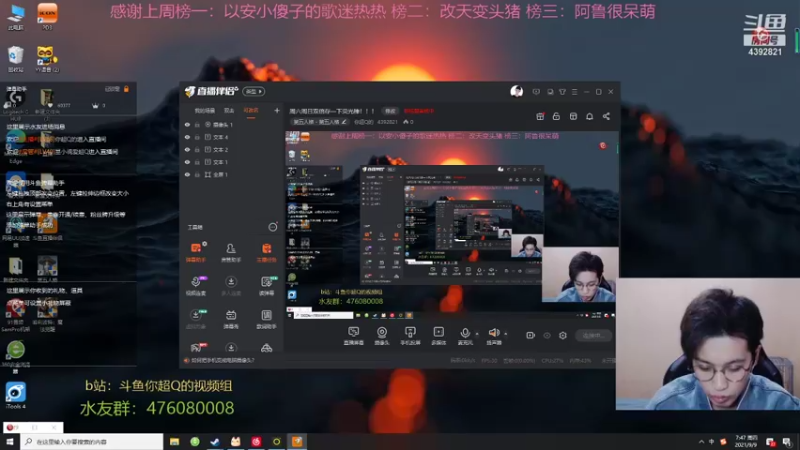
Task: Open the 视频连麦 microphone tool
Action: pyautogui.click(x=196, y=285)
